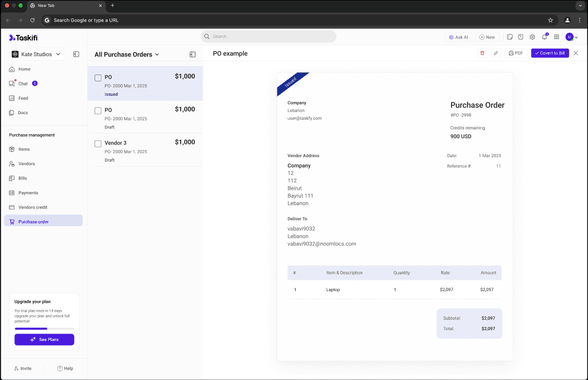The width and height of the screenshot is (588, 380).
Task: Click the trial plan progress bar
Action: pos(44,328)
